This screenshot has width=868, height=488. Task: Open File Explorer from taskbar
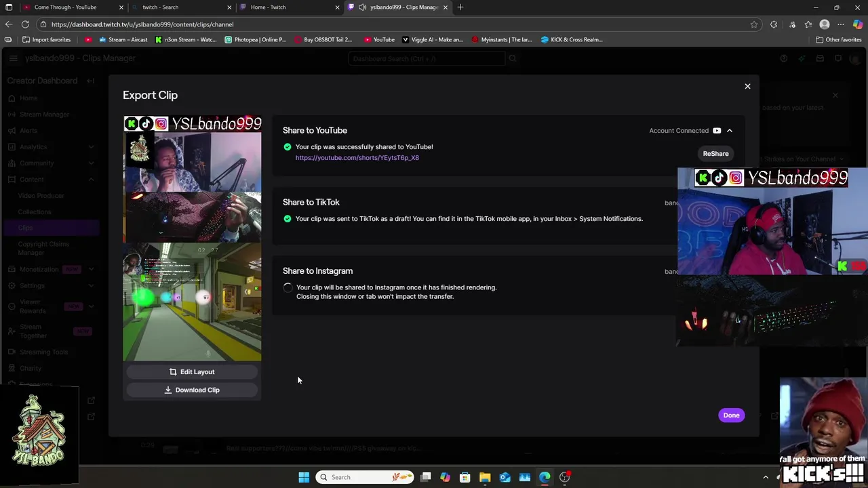click(485, 477)
